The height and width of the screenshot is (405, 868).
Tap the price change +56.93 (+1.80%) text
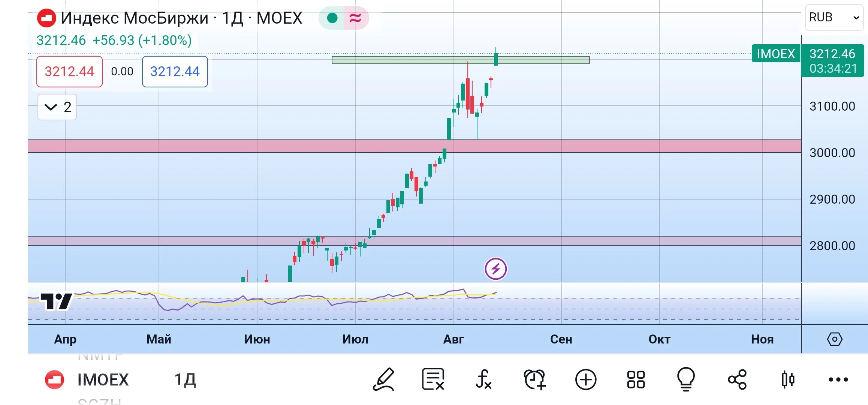pos(142,40)
